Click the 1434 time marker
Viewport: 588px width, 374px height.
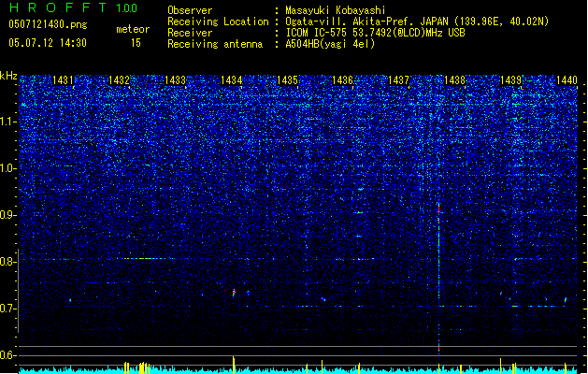232,79
